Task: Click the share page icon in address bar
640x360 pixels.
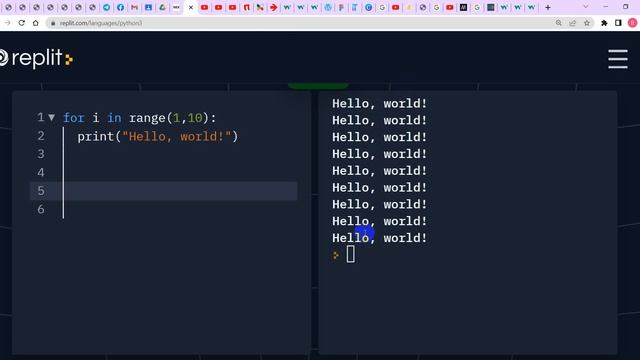Action: (573, 23)
